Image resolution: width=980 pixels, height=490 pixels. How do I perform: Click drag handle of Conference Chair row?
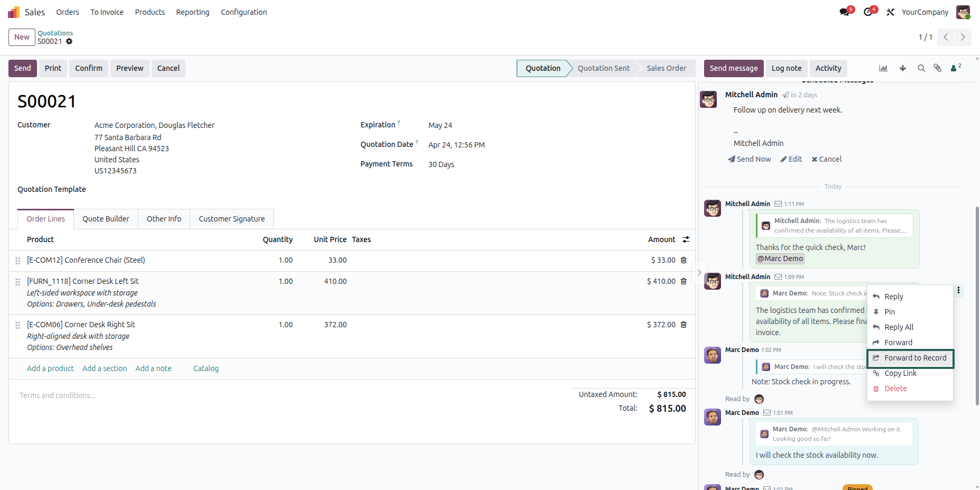(17, 261)
